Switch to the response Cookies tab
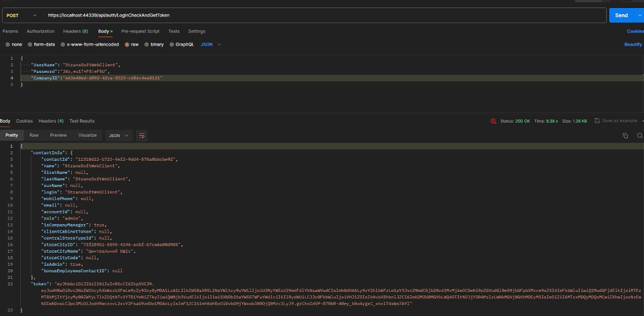 pos(24,121)
